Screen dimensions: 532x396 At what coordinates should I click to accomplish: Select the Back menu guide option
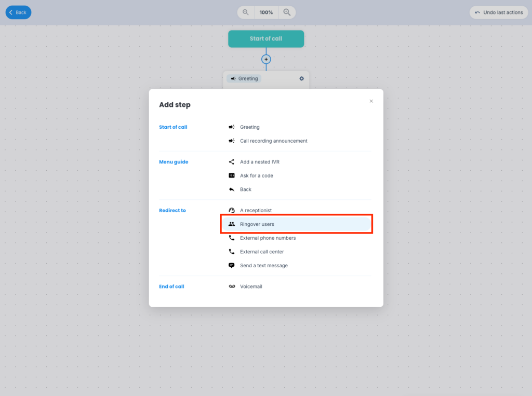click(246, 189)
